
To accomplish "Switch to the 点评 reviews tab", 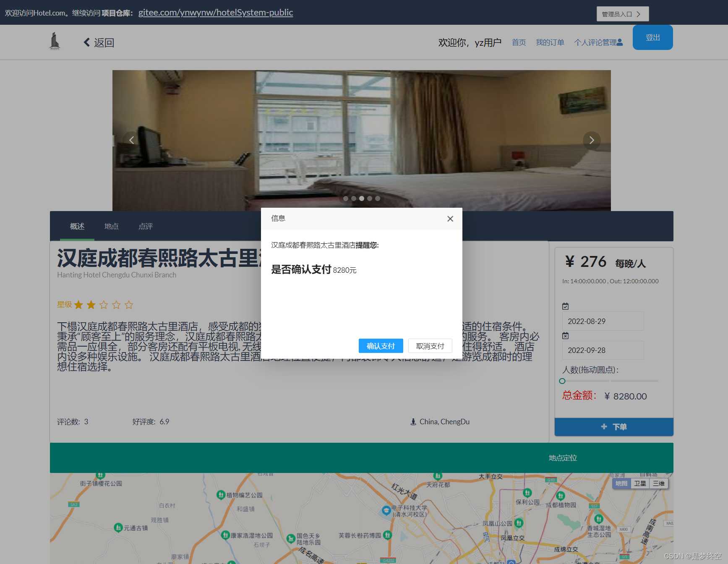I will tap(146, 226).
